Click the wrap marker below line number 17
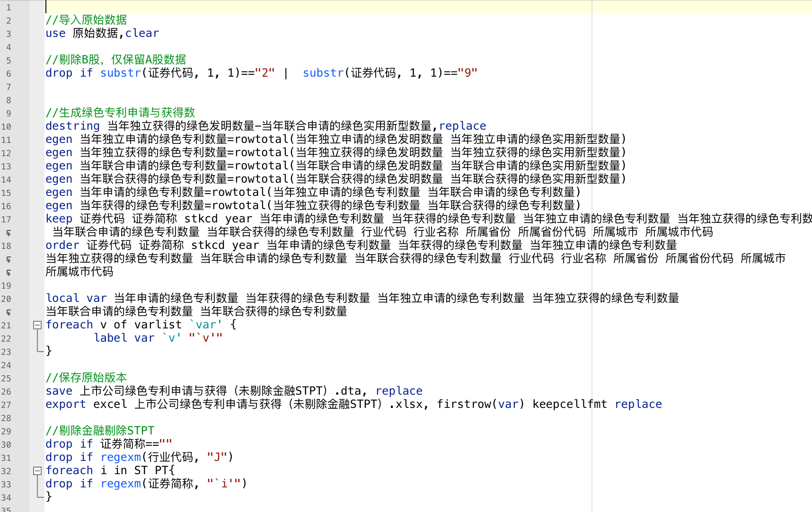 pyautogui.click(x=8, y=233)
